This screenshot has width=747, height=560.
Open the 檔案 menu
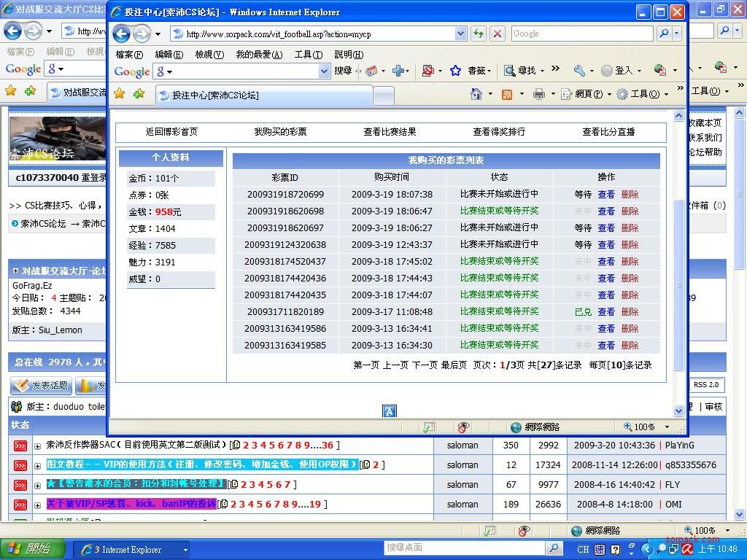point(129,54)
